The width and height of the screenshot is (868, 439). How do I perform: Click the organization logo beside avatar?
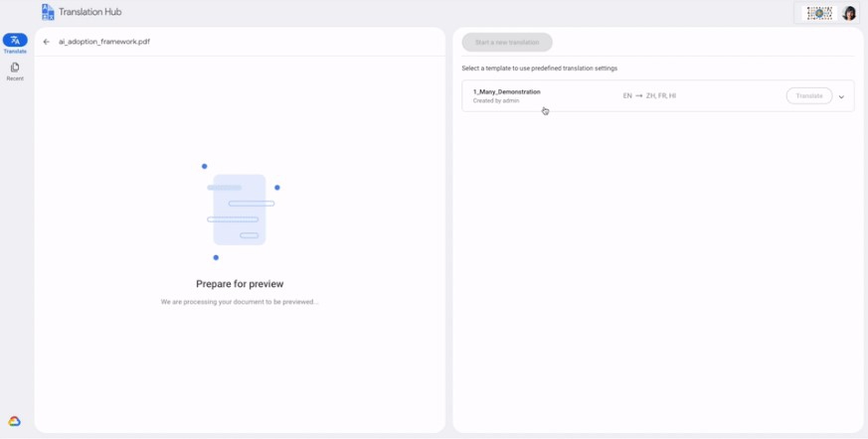click(820, 13)
